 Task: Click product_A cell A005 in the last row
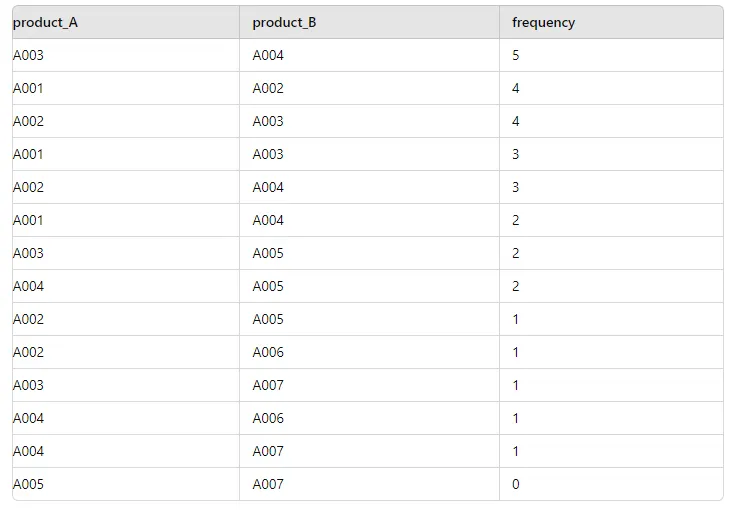[x=28, y=484]
